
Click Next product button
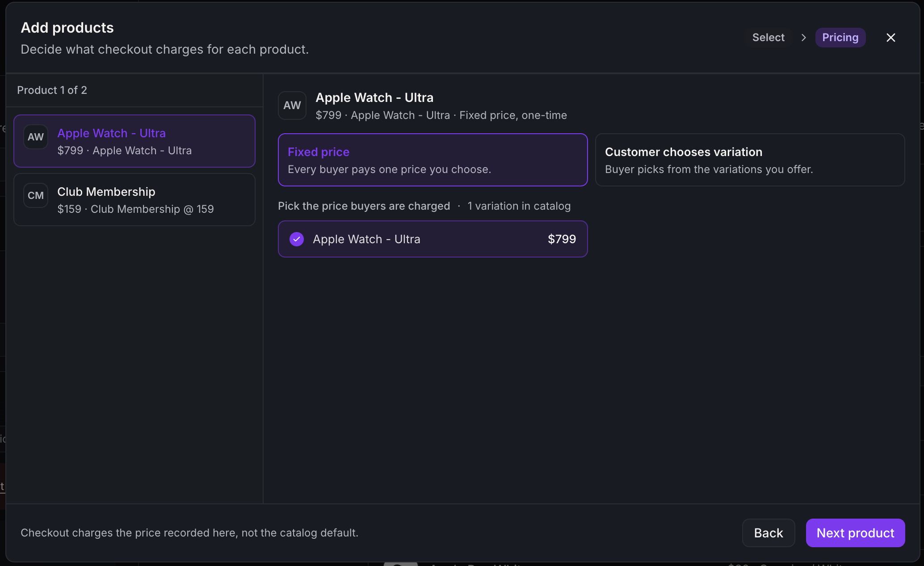pyautogui.click(x=855, y=533)
